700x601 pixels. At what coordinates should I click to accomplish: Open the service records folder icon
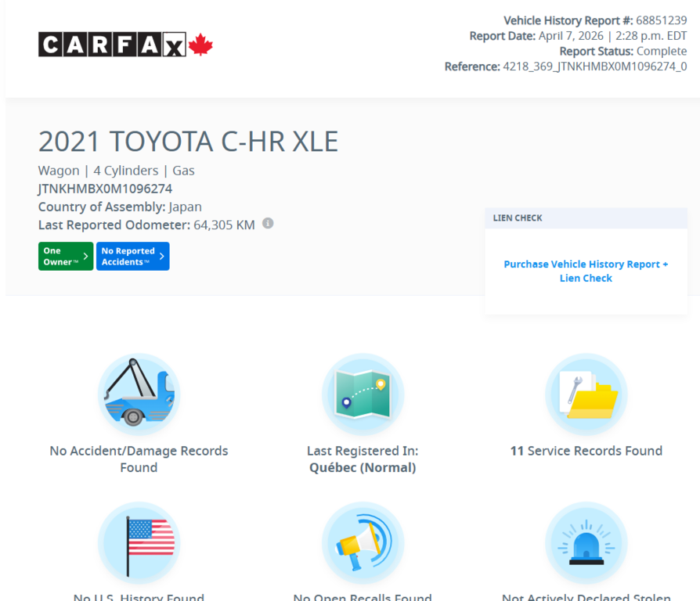pyautogui.click(x=586, y=394)
